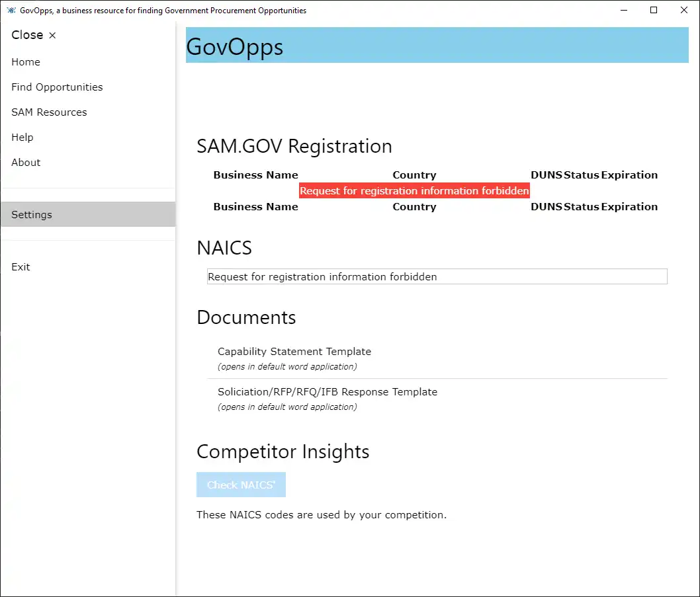
Task: Click the SAM.GOV Registration heading
Action: [294, 146]
